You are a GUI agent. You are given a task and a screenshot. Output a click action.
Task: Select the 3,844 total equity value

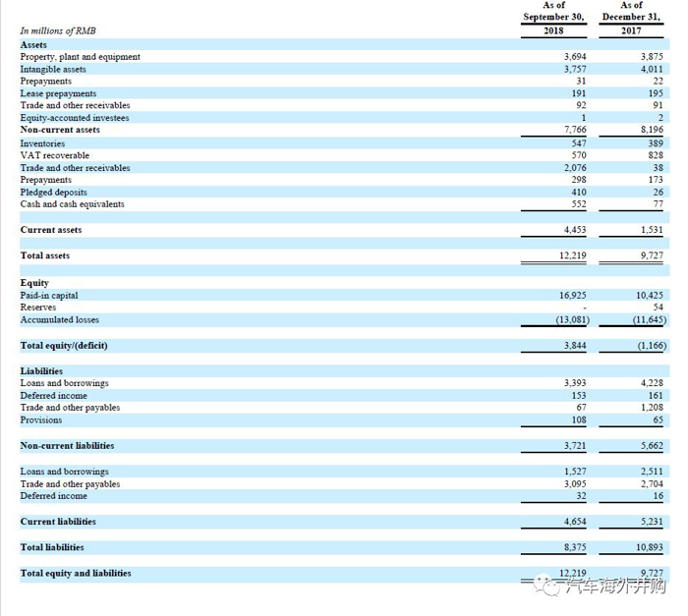[575, 346]
